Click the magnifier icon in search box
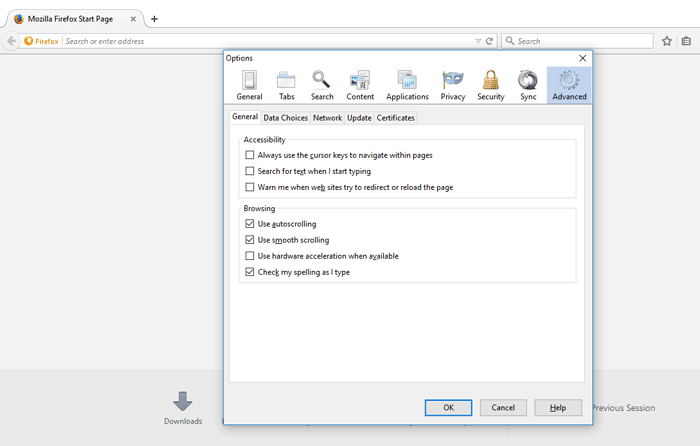The width and height of the screenshot is (700, 446). (x=510, y=41)
